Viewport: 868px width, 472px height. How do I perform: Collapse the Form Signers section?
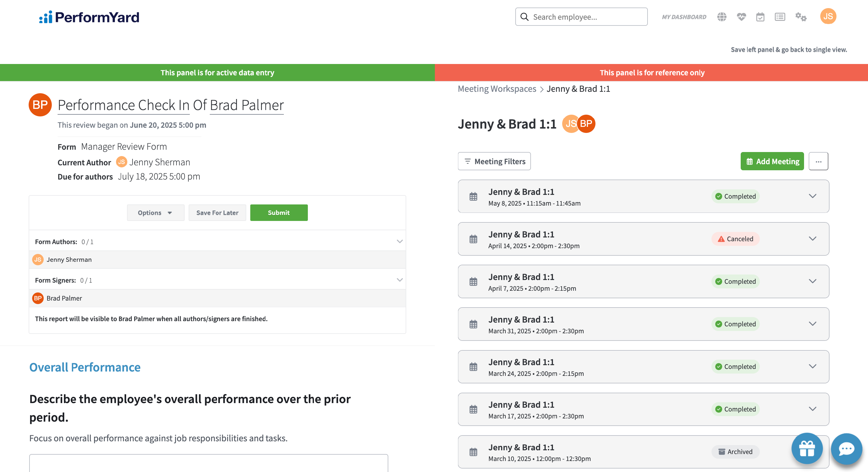[400, 280]
